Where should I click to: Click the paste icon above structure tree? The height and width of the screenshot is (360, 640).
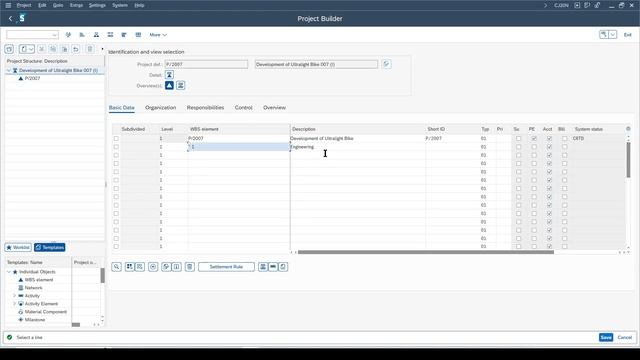[64, 49]
